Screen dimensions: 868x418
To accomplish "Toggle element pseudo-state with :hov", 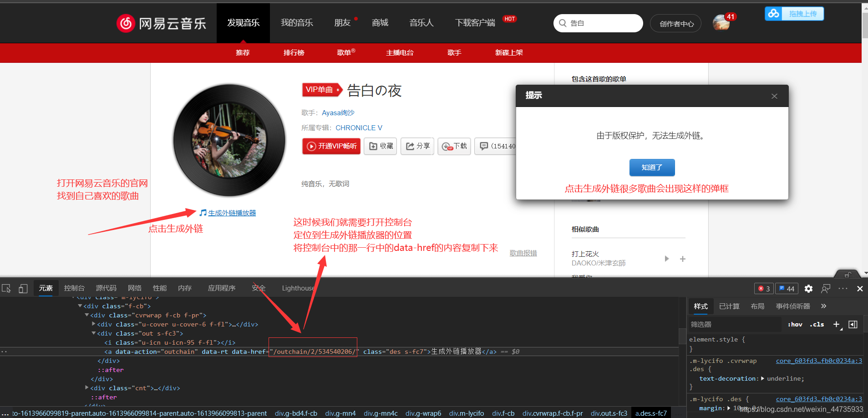I will (x=795, y=324).
